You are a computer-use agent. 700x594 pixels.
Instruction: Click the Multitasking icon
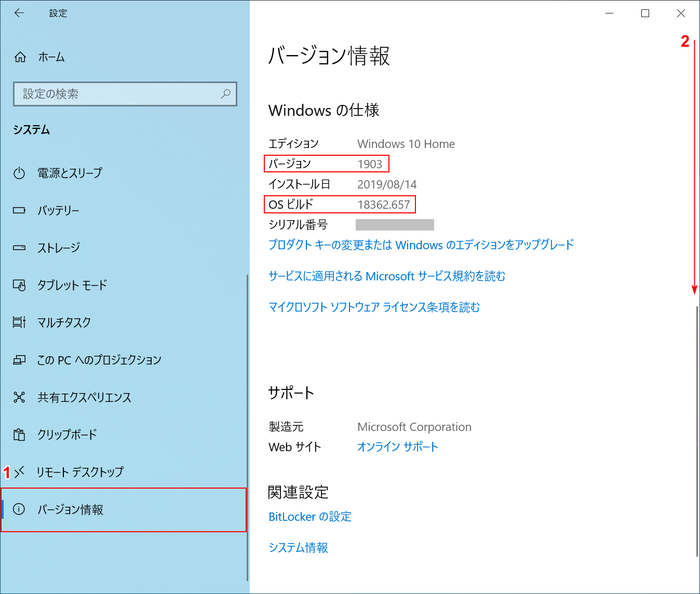coord(19,322)
